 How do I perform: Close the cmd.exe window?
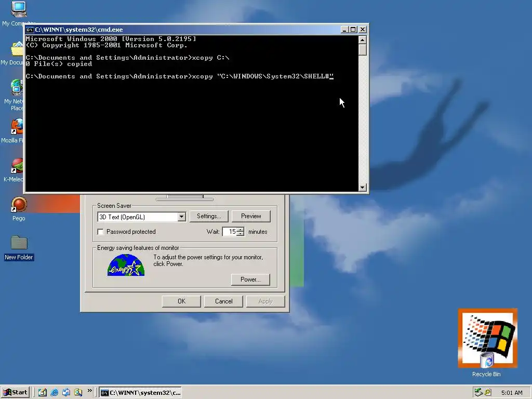click(363, 30)
